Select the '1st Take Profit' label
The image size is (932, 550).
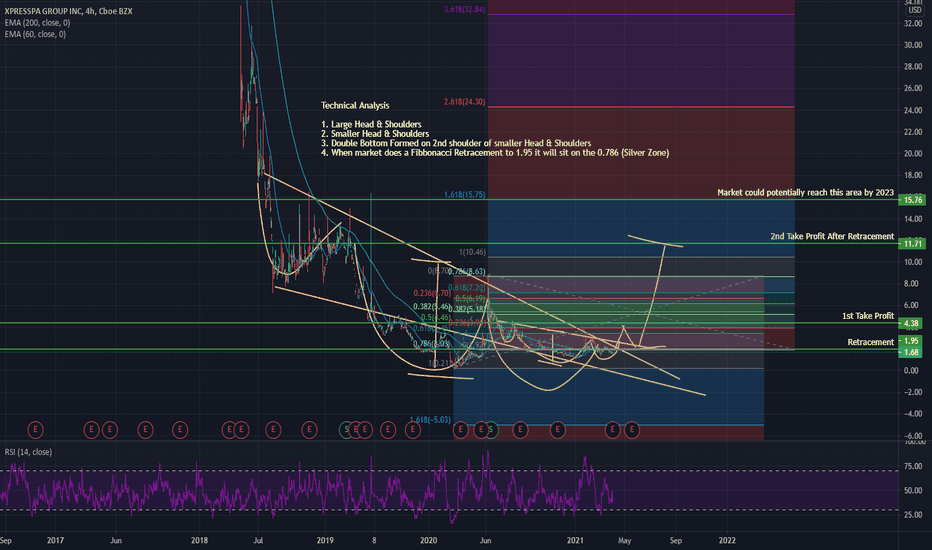coord(868,316)
